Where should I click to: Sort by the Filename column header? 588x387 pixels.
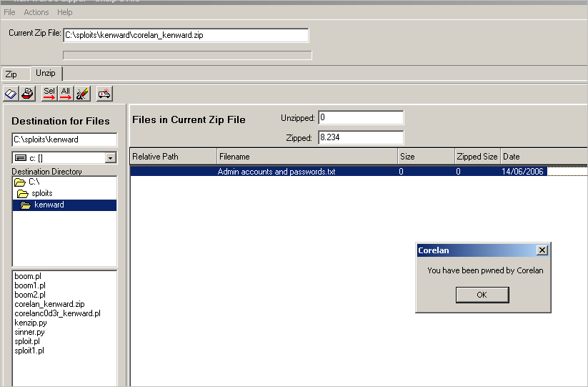[x=307, y=156]
